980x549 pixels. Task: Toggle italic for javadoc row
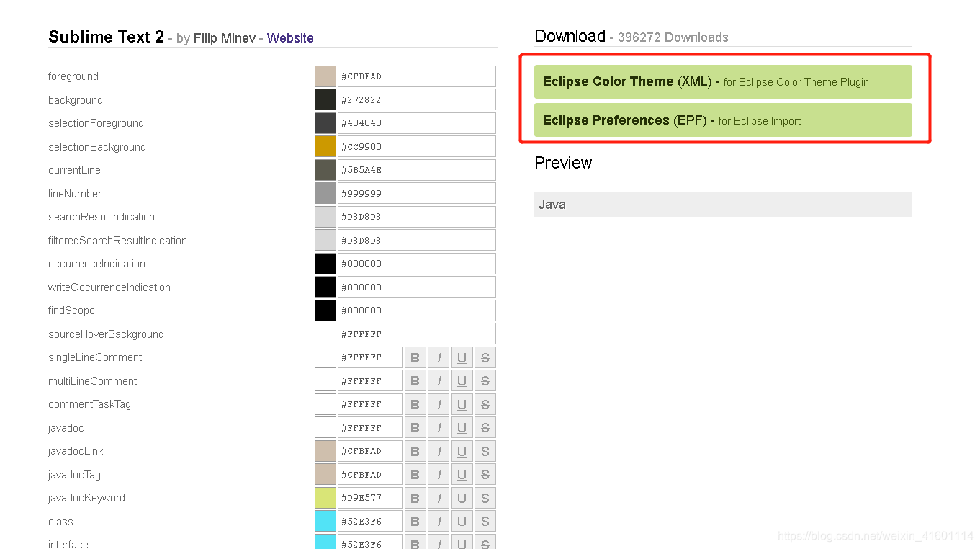(439, 428)
